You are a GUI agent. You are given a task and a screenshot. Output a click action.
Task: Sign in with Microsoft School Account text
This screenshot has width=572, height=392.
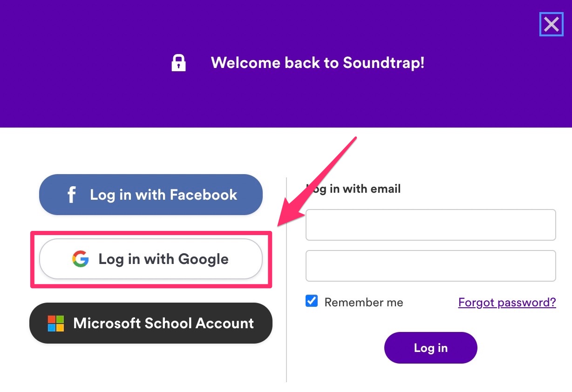(x=163, y=323)
